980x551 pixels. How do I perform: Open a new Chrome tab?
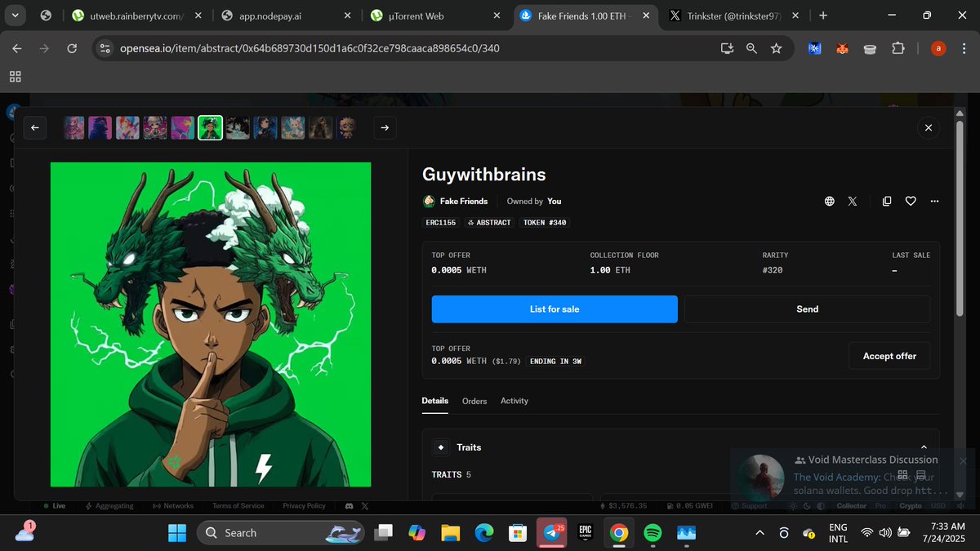pos(822,16)
